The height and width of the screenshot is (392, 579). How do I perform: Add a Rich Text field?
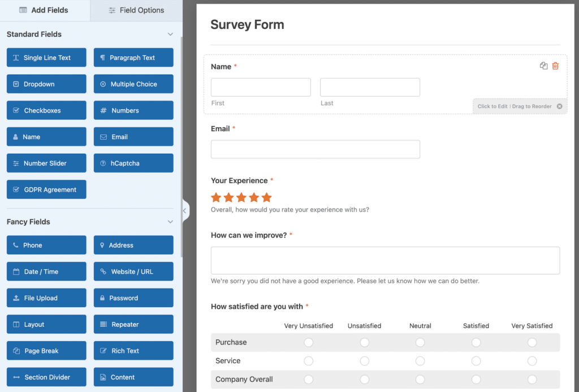[x=133, y=350]
